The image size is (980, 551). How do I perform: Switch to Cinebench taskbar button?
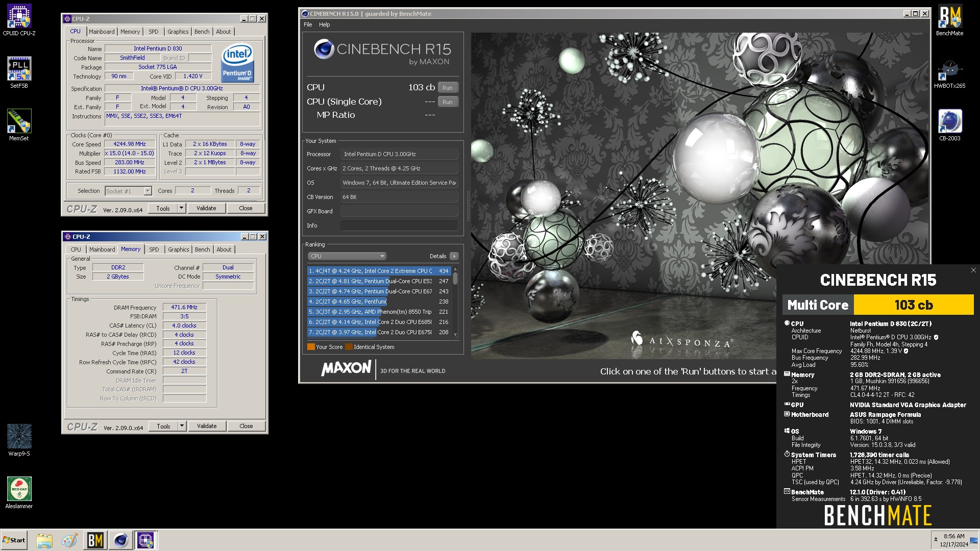(x=120, y=540)
